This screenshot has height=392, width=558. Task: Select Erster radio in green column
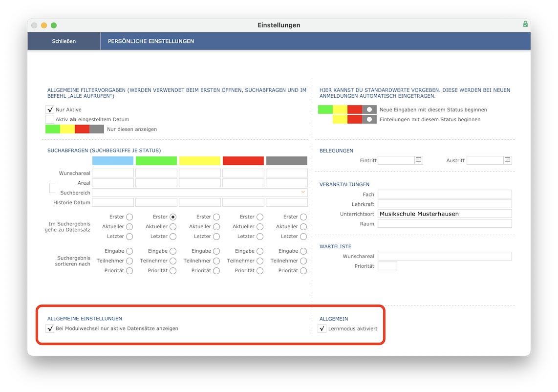pos(173,217)
